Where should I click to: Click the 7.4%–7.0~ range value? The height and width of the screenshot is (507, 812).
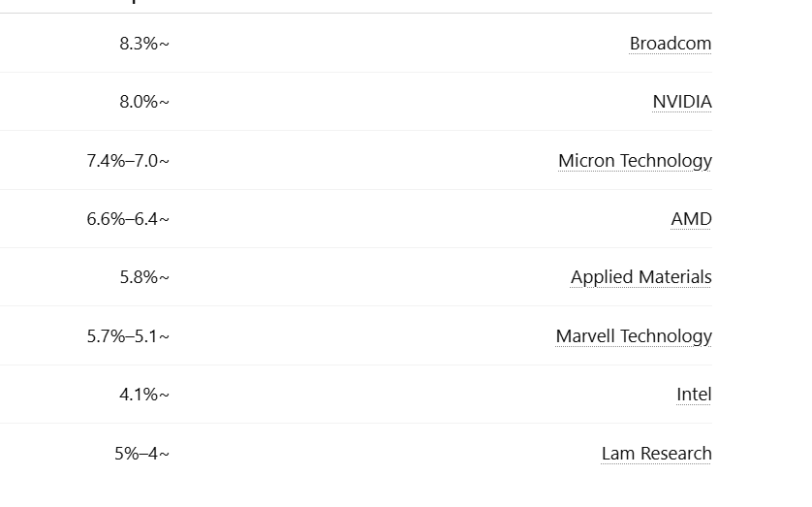click(128, 161)
